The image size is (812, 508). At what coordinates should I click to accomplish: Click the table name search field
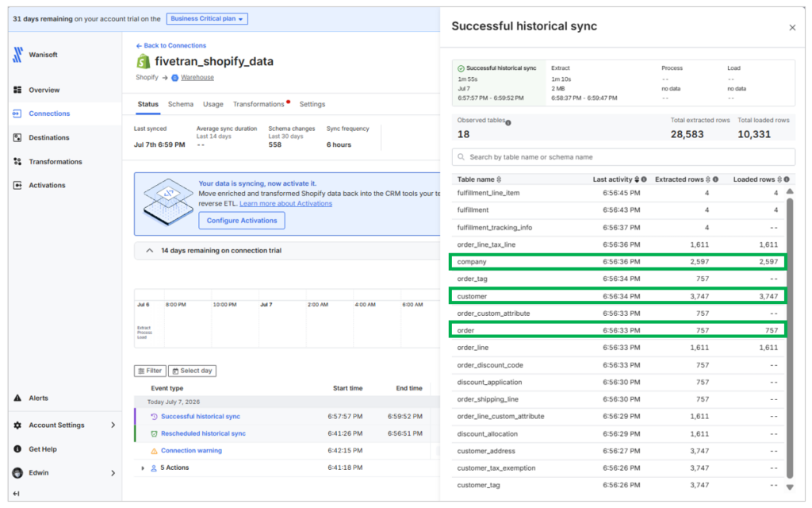coord(623,157)
